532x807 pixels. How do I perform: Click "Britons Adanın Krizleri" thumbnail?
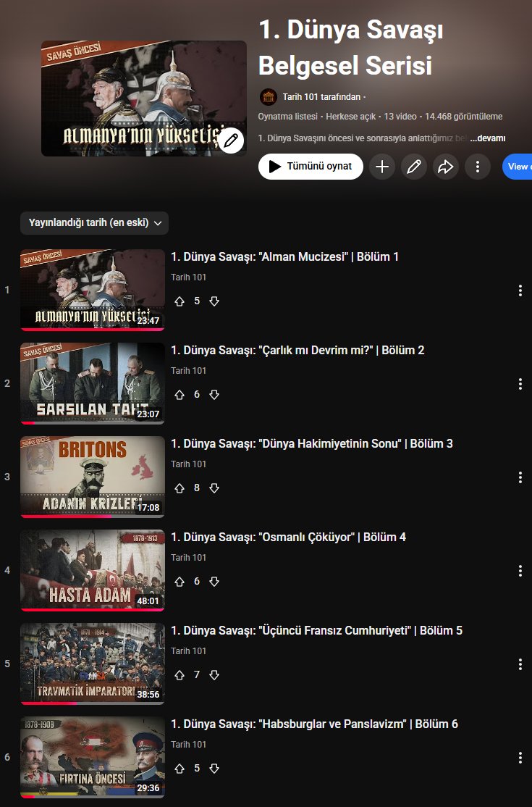coord(93,477)
